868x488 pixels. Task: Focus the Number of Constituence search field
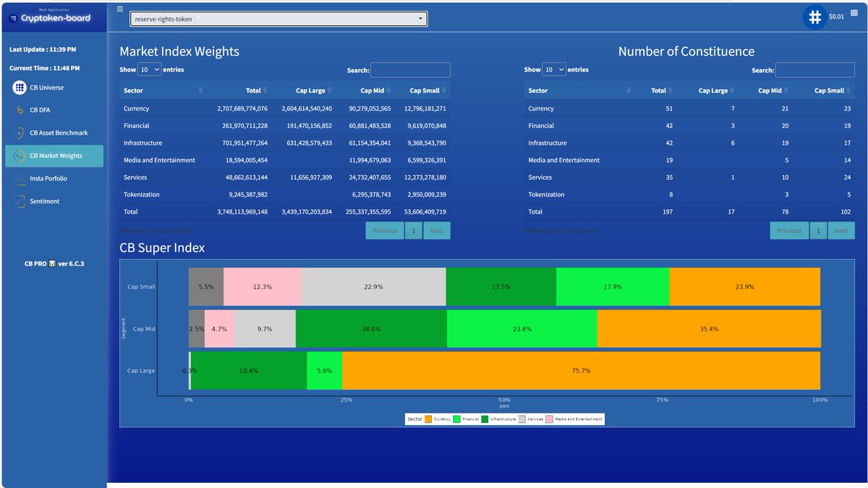click(x=814, y=70)
